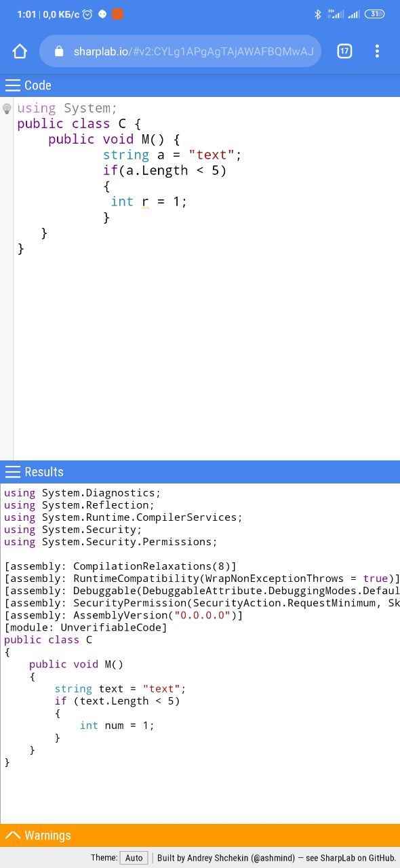Open the Code section hamburger menu

(x=13, y=85)
